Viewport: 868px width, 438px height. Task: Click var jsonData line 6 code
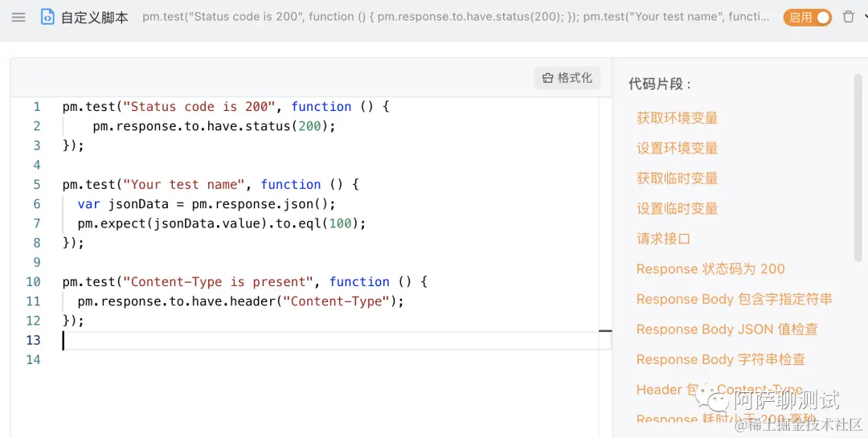[207, 204]
